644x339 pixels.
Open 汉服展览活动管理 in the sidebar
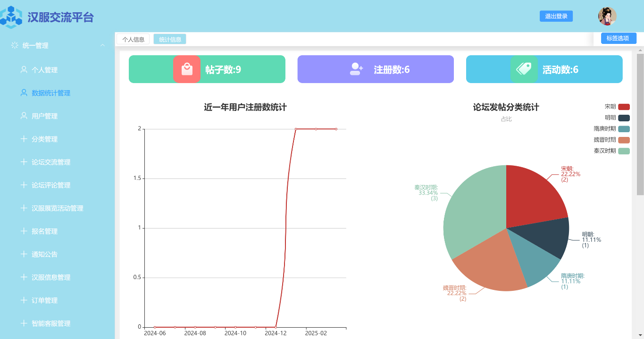tap(57, 208)
